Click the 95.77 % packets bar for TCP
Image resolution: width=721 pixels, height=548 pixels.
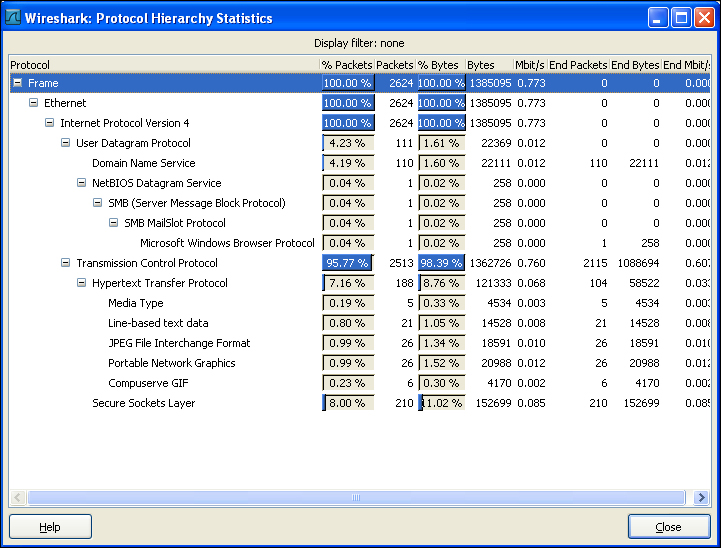(348, 263)
